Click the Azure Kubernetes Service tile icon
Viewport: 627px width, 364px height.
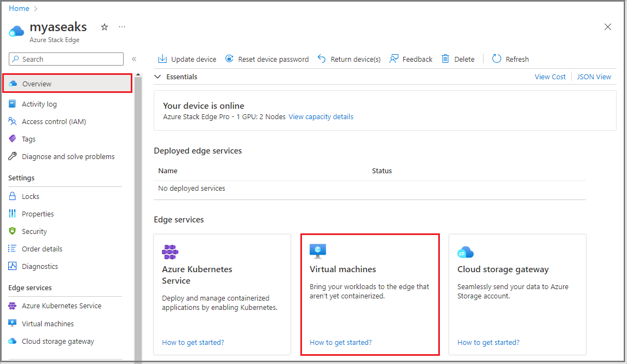(170, 252)
